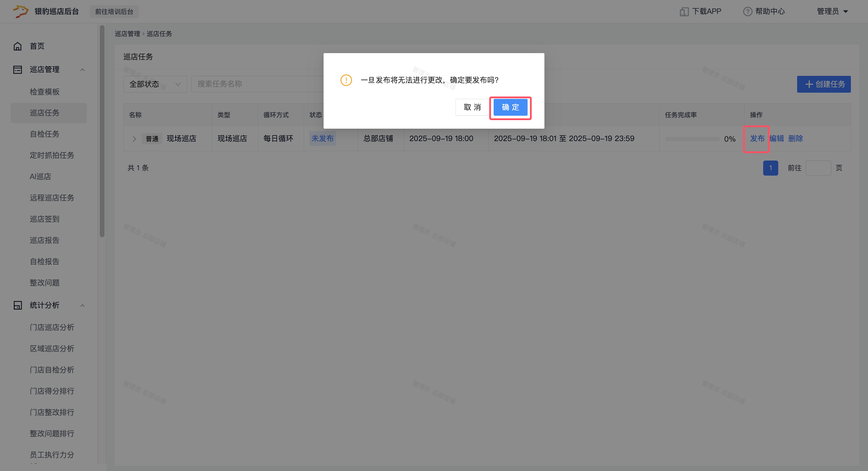This screenshot has width=868, height=471.
Task: Click the 下载APP device icon
Action: (x=684, y=12)
